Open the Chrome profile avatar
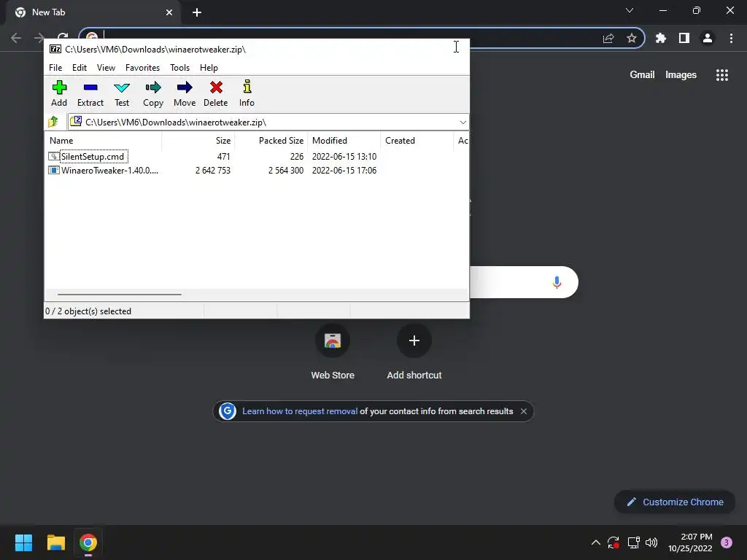This screenshot has height=560, width=747. pos(708,38)
